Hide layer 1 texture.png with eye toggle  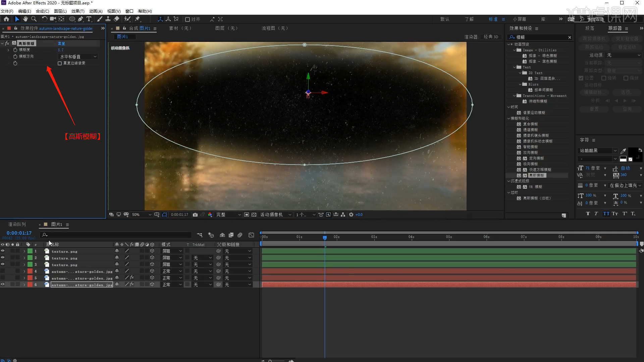click(x=3, y=251)
